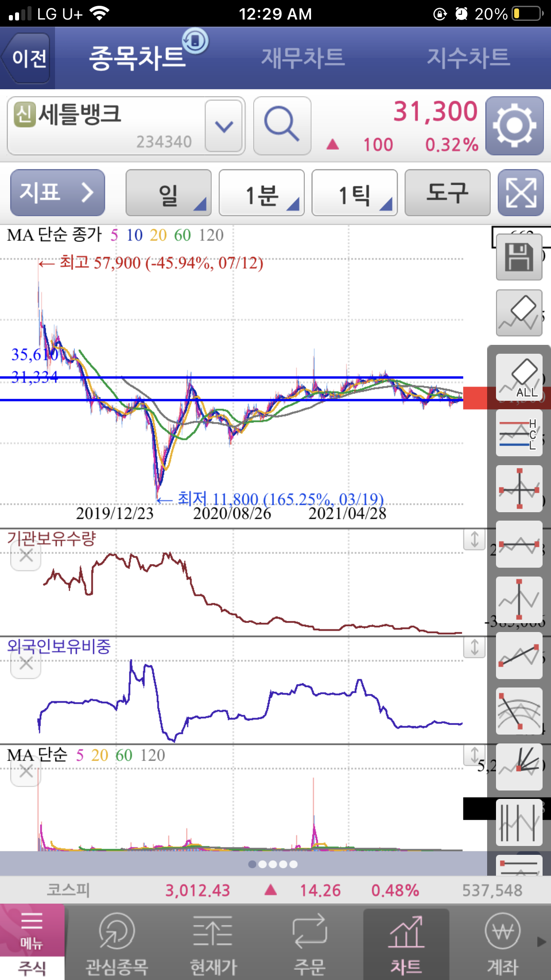Viewport: 551px width, 980px height.
Task: Go to 관심종목 watchlist tab
Action: click(x=116, y=943)
